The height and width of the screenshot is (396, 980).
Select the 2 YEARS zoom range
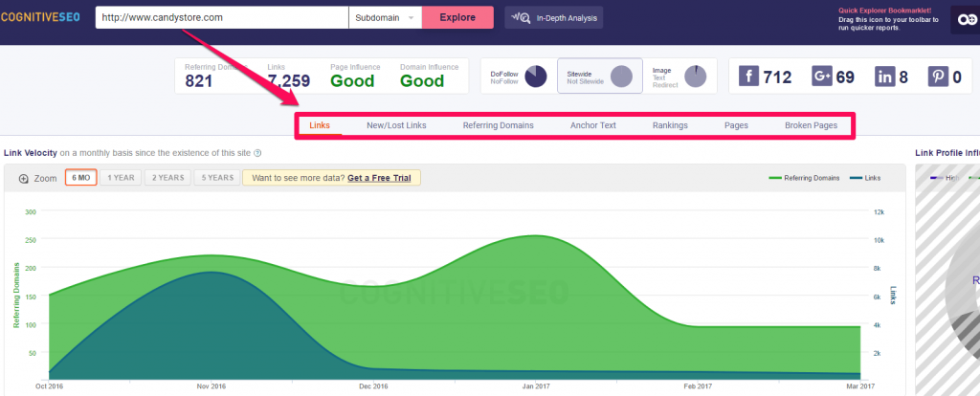click(167, 178)
